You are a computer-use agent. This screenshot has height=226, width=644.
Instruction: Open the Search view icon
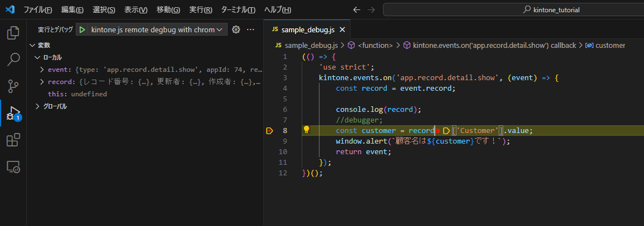click(x=13, y=59)
